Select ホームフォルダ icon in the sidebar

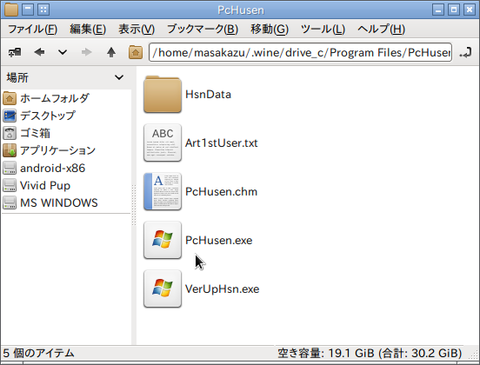point(10,98)
